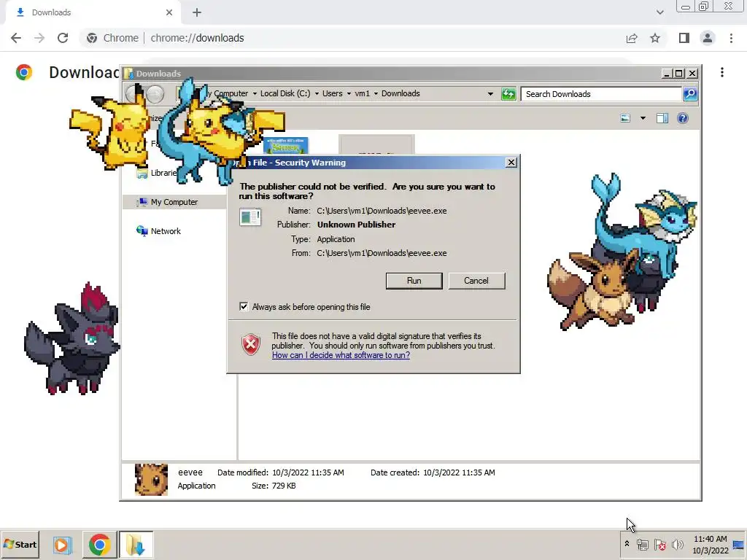Image resolution: width=747 pixels, height=560 pixels.
Task: Change view with Explorer views icon
Action: 625,118
